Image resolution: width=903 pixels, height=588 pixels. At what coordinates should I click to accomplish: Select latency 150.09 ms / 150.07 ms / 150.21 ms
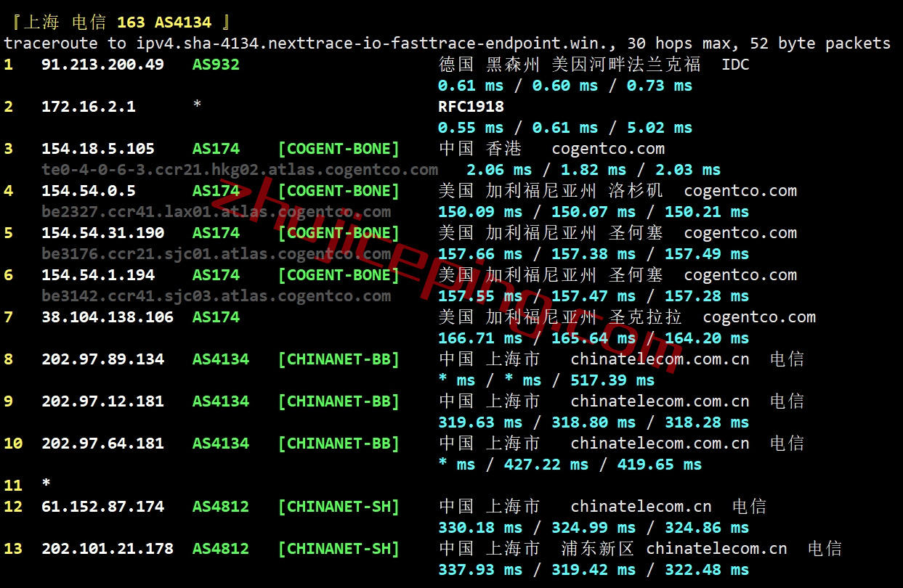(x=594, y=212)
